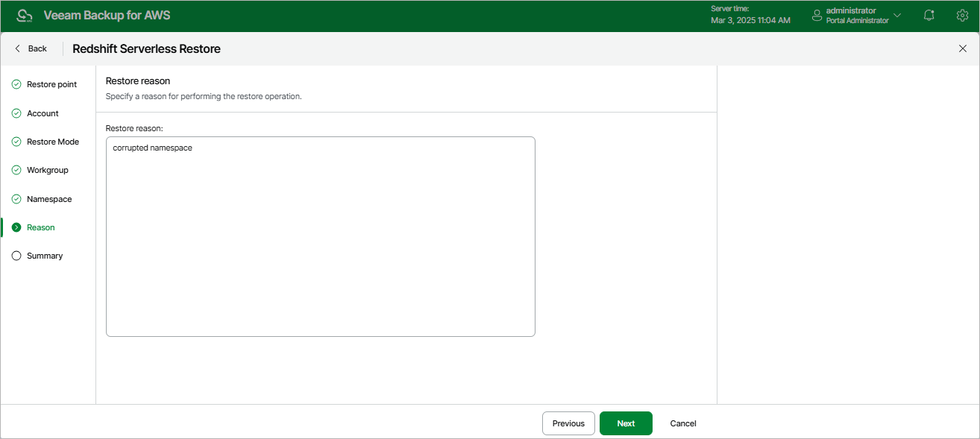This screenshot has width=980, height=439.
Task: Open the settings gear icon
Action: coord(962,15)
